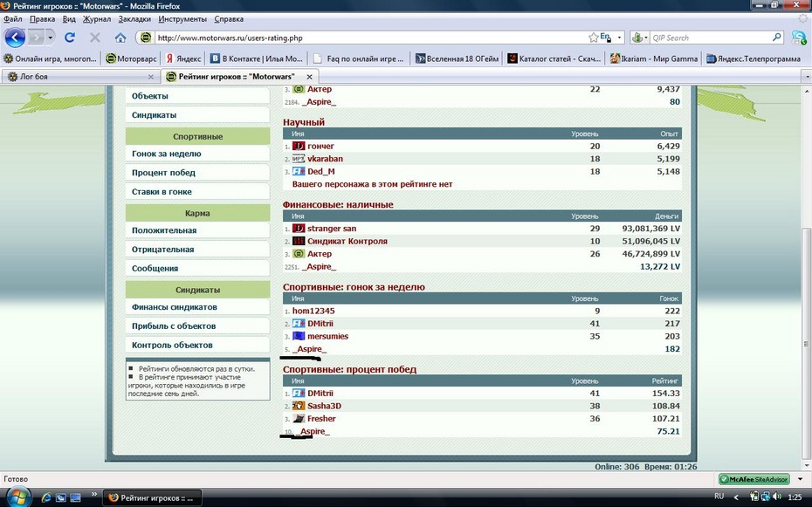Click the icon next to stranger san

click(x=299, y=228)
